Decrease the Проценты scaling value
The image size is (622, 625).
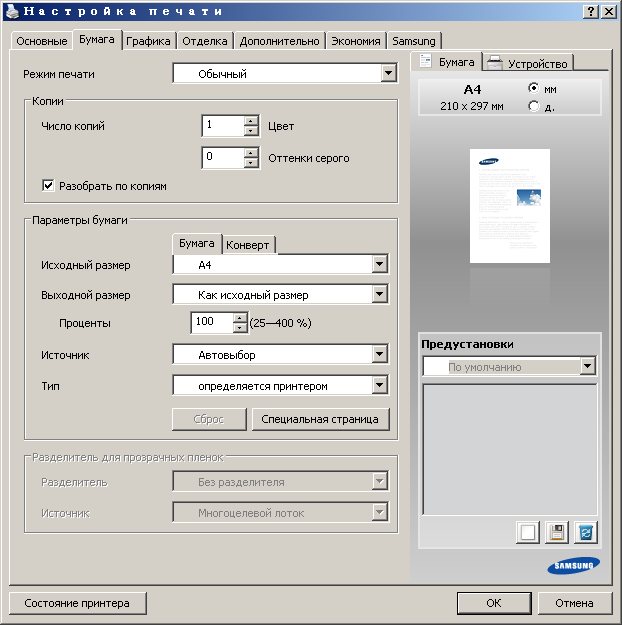(x=240, y=328)
